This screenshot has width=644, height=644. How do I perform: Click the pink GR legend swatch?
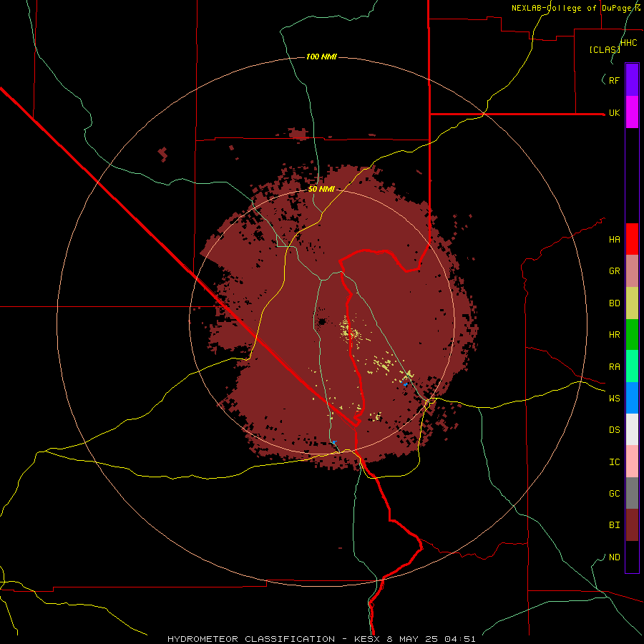(632, 271)
